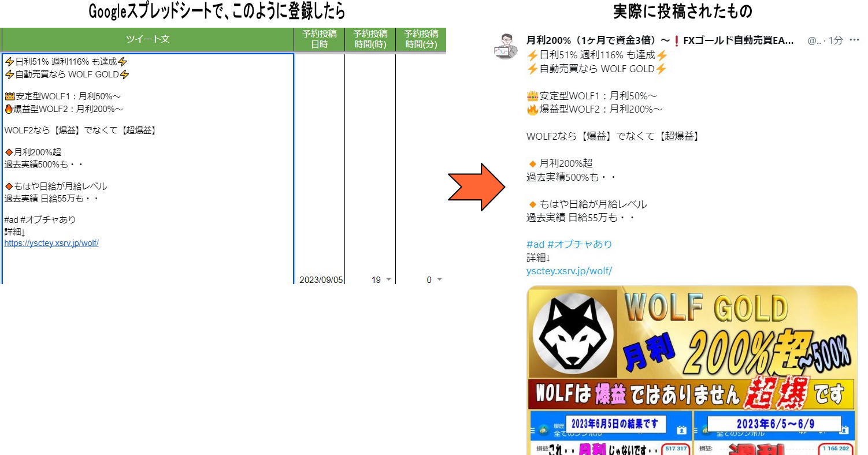This screenshot has width=868, height=455.
Task: Select the 予約投稿日時 column header
Action: (320, 39)
